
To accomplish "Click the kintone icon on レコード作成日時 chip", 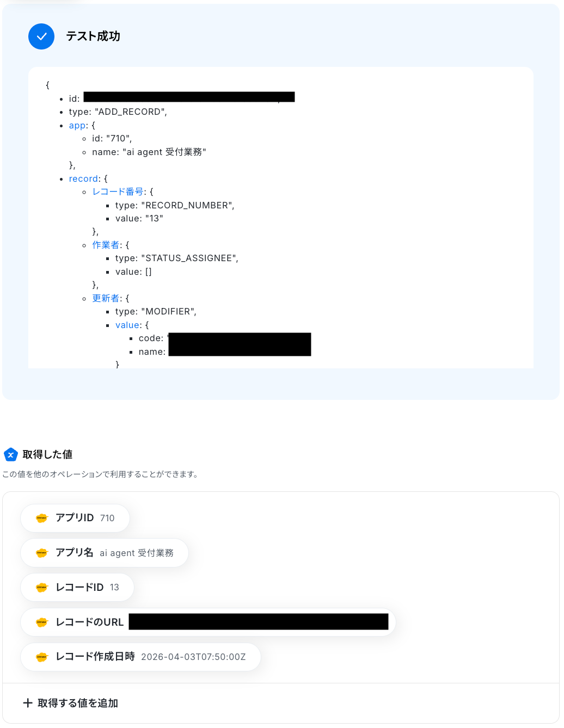I will (x=42, y=657).
